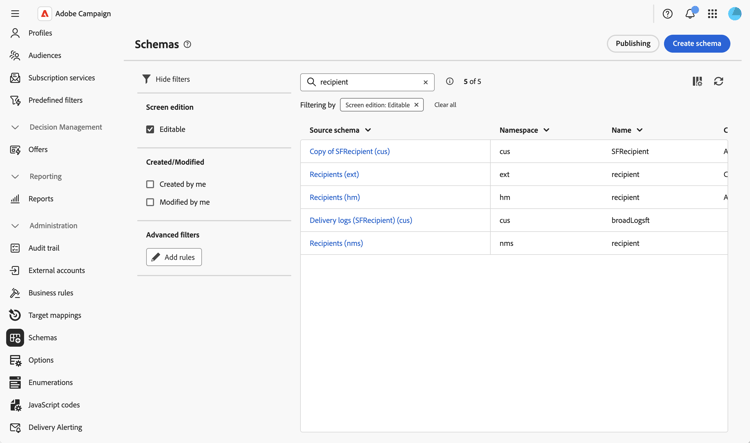Screen dimensions: 750x443
Task: Click the help question mark icon
Action: pos(668,14)
